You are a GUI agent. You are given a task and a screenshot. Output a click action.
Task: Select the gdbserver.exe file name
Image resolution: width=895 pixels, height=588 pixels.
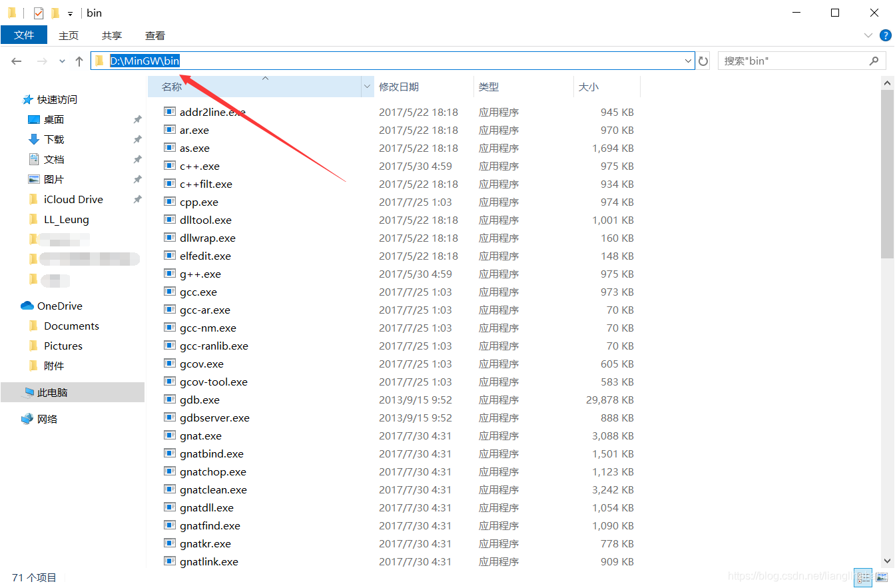point(214,418)
